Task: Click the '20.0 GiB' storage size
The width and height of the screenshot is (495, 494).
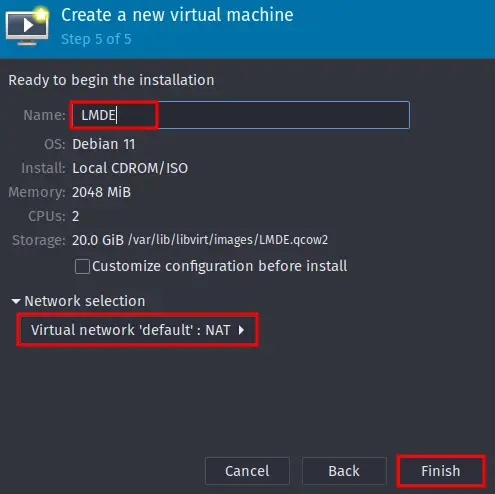Action: point(98,240)
